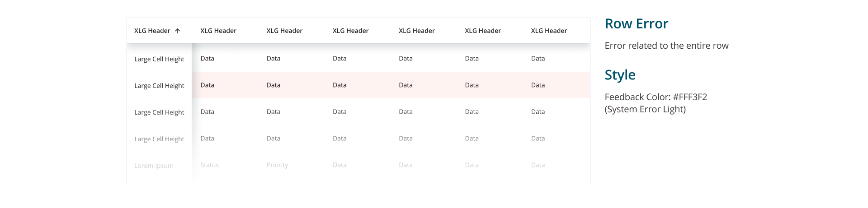Image resolution: width=868 pixels, height=208 pixels.
Task: Click last Data cell in the top row
Action: pyautogui.click(x=538, y=59)
